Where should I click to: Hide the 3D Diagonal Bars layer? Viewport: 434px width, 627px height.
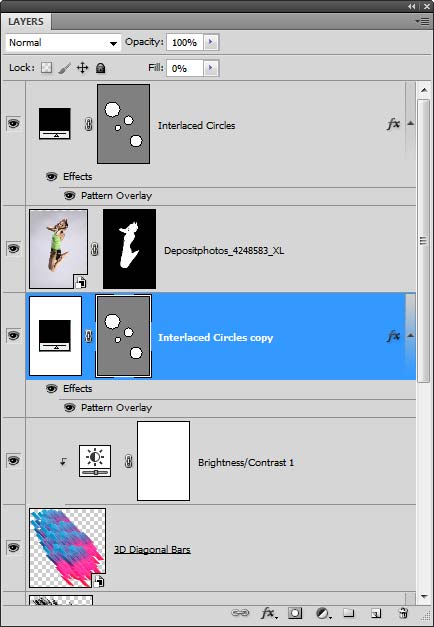(x=13, y=547)
